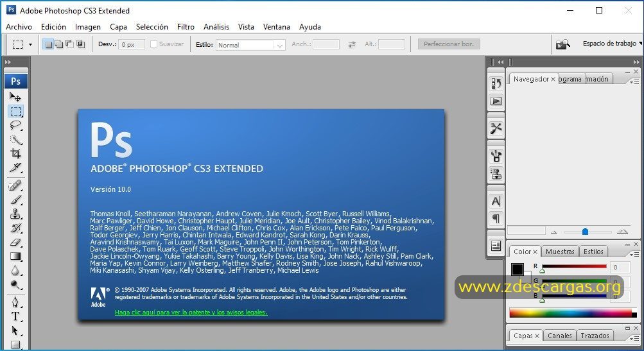Select the Spot Healing Brush tool
This screenshot has width=644, height=351.
tap(15, 186)
